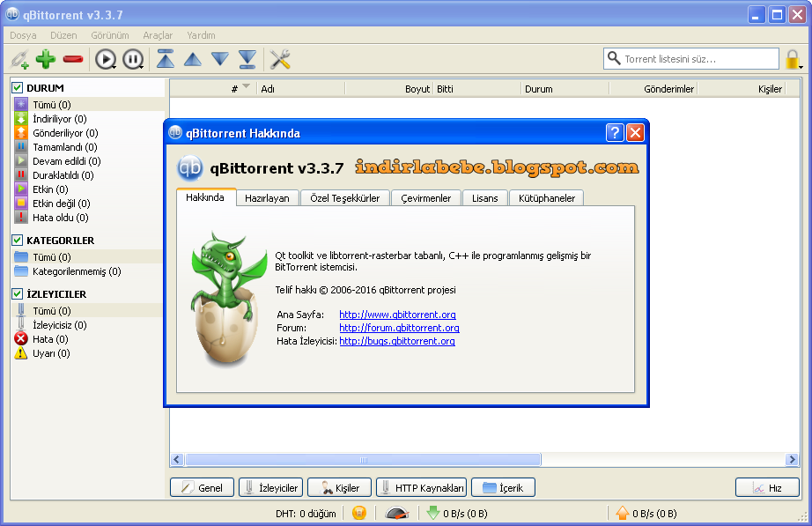Click the Hız button
Viewport: 812px width, 526px height.
[767, 487]
